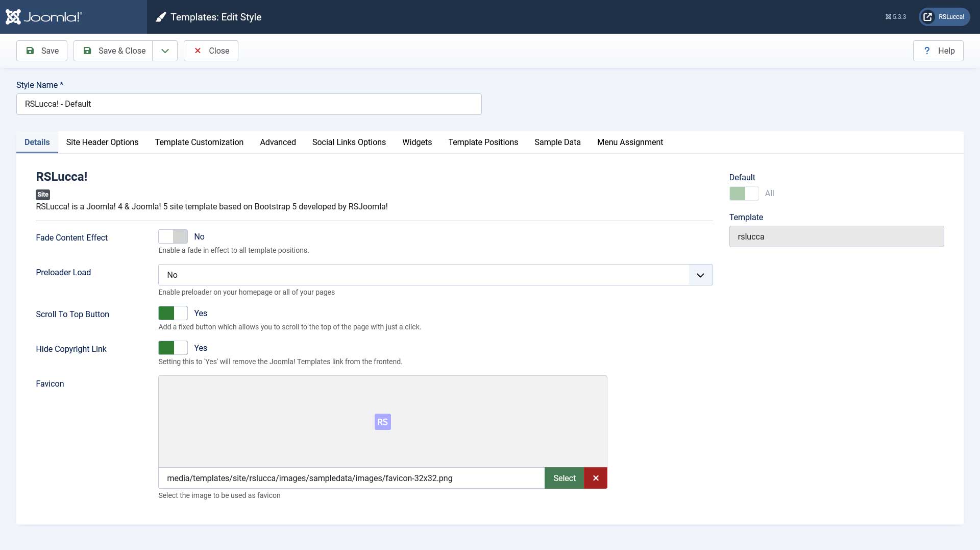
Task: Expand the Save & Close dropdown arrow
Action: coord(165,51)
